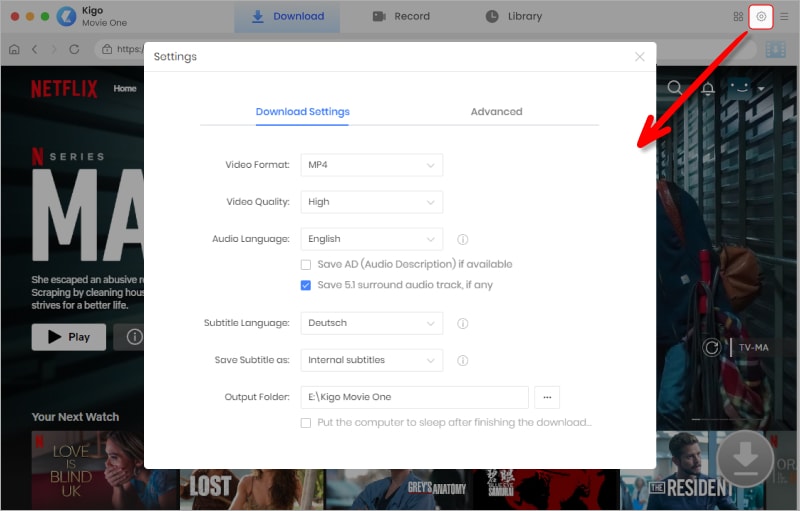
Task: Click the four-squares grid icon
Action: (738, 17)
